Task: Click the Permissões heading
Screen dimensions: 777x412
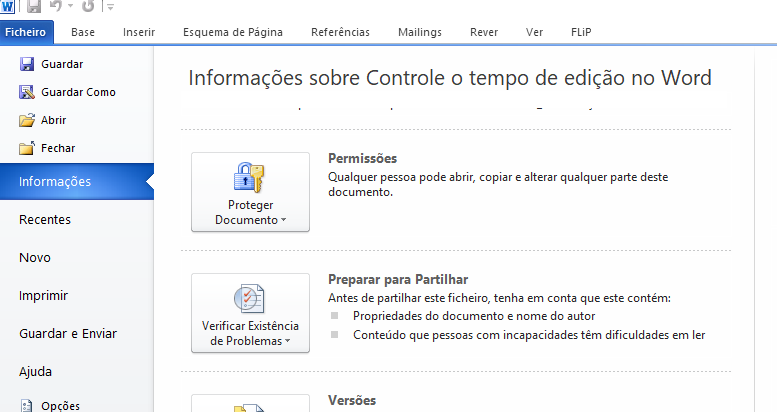Action: 362,158
